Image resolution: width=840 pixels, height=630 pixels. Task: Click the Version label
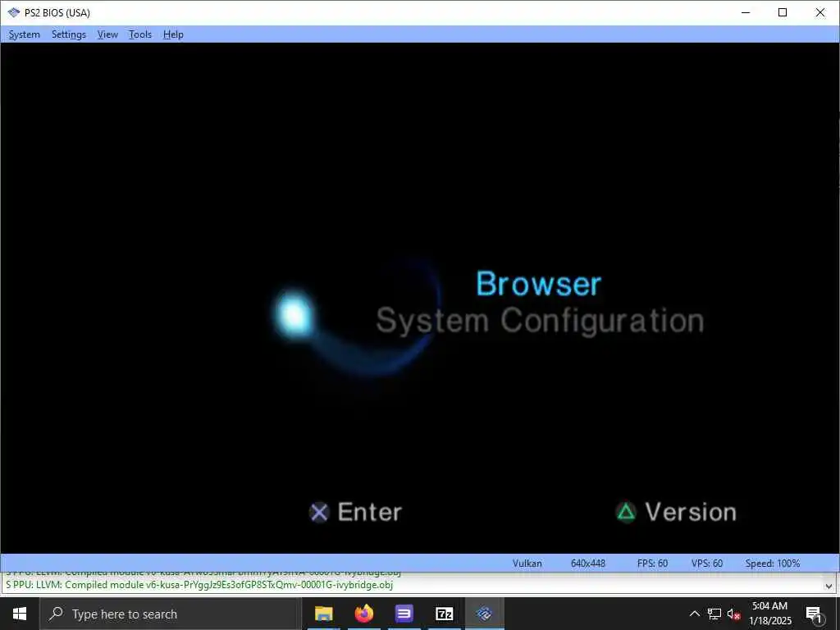click(691, 512)
